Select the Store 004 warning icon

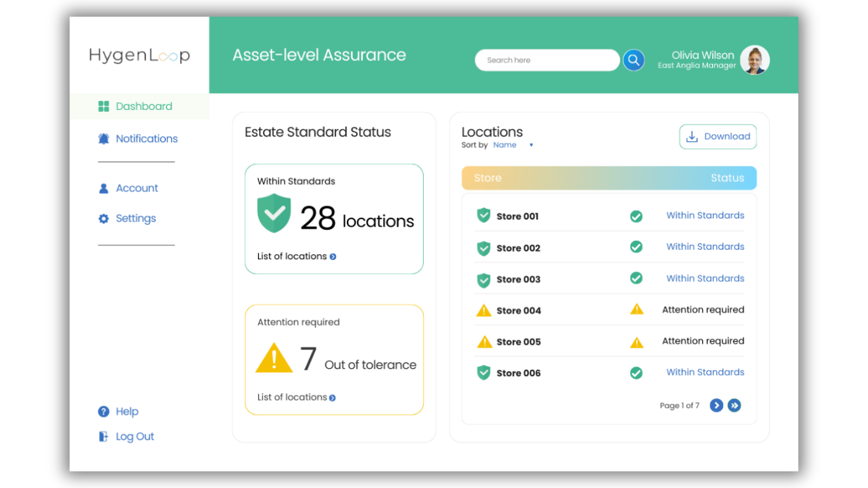tap(484, 311)
